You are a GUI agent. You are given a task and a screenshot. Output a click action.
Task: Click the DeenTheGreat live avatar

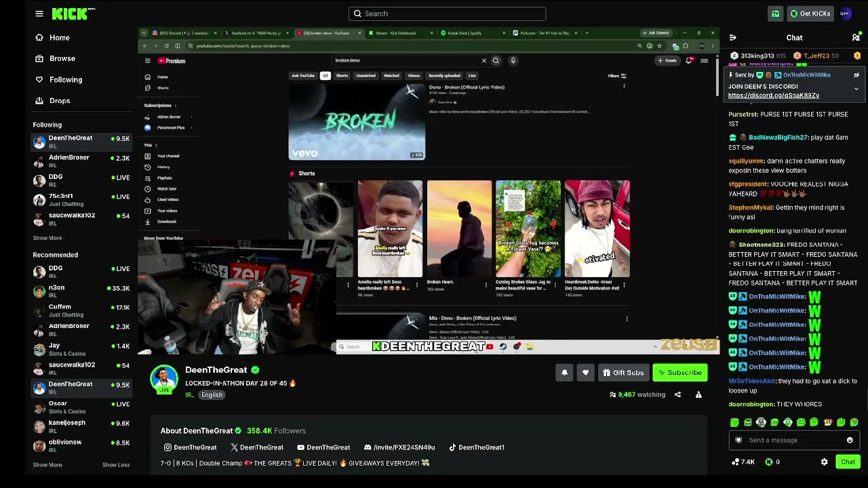pyautogui.click(x=164, y=379)
